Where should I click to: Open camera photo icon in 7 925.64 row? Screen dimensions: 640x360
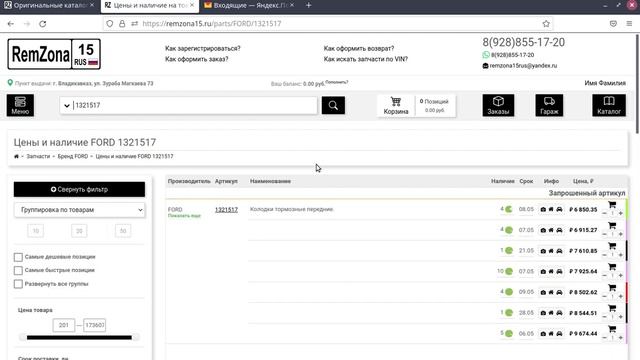click(543, 271)
